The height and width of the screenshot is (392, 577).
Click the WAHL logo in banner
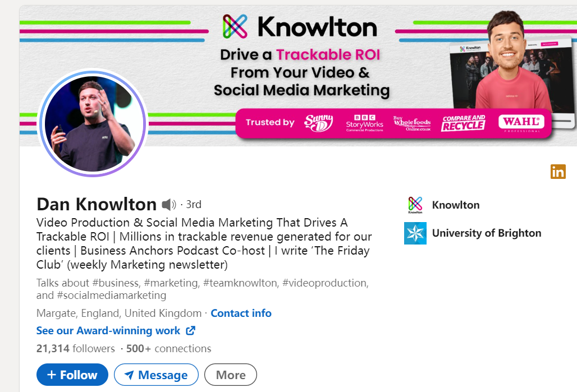[x=521, y=123]
